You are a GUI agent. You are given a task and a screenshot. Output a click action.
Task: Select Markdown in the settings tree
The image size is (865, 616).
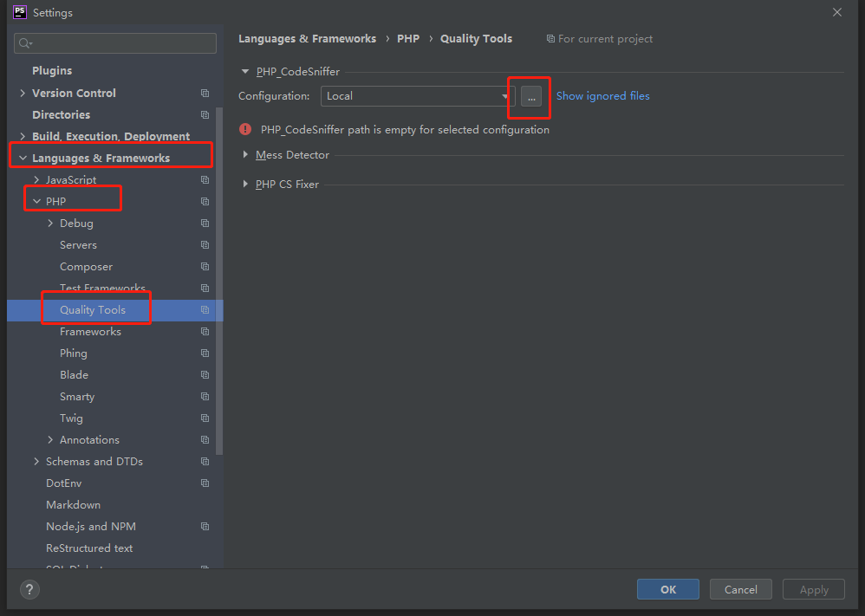pyautogui.click(x=74, y=504)
